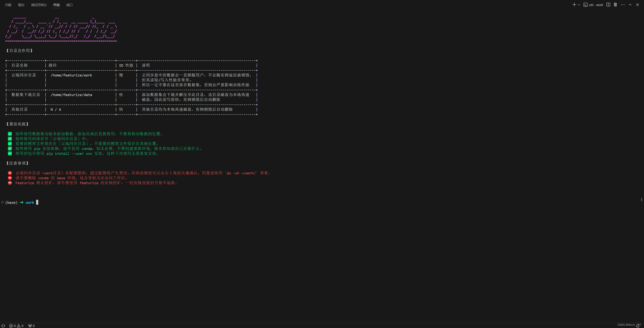This screenshot has height=328, width=644.
Task: Switch to the 问题 (Problems) tab
Action: 8,5
